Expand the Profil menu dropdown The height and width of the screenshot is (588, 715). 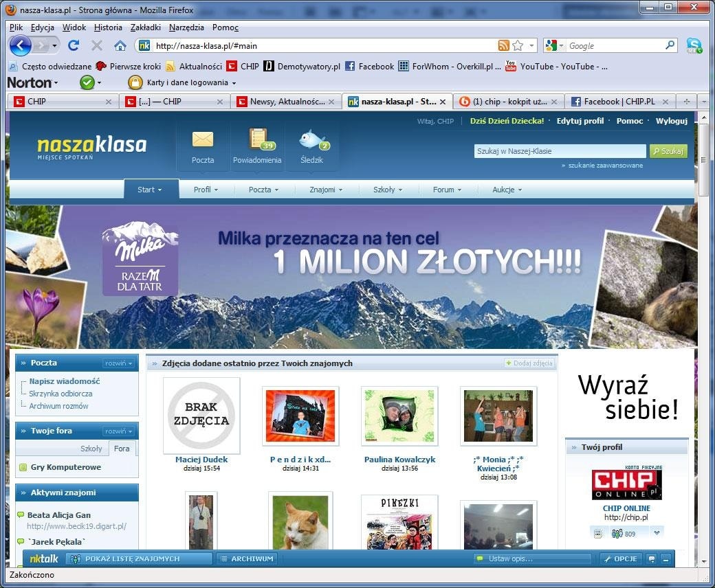(206, 190)
